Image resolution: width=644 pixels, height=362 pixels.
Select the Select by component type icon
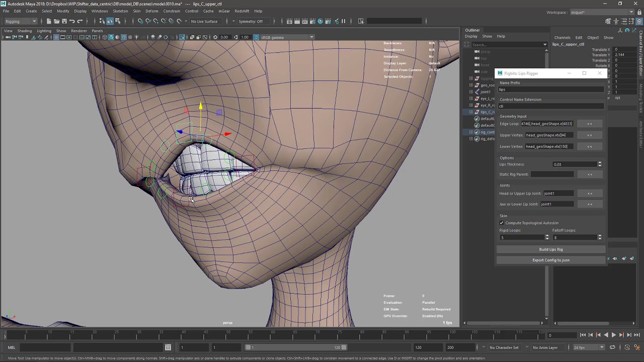pos(118,21)
